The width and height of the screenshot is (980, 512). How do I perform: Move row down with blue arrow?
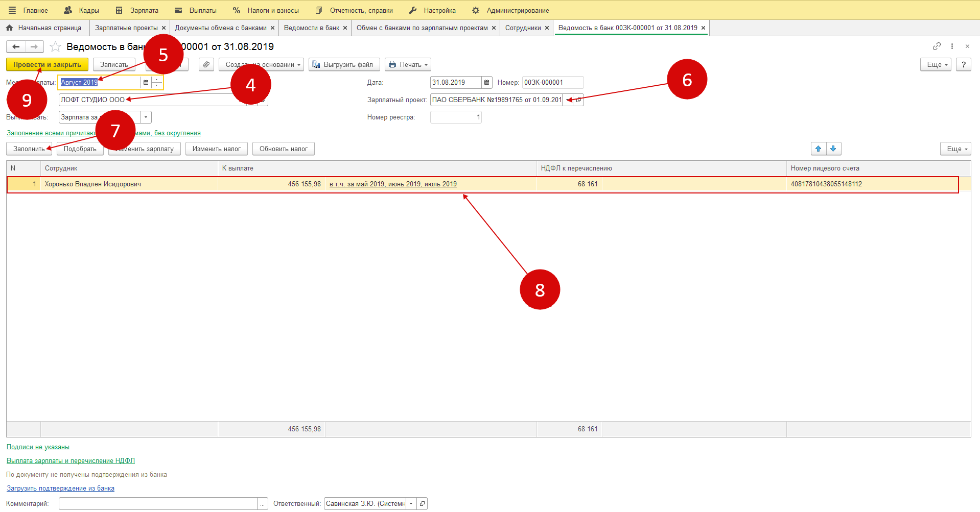pyautogui.click(x=833, y=149)
